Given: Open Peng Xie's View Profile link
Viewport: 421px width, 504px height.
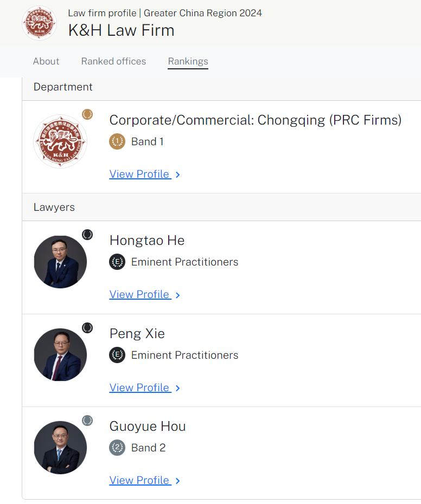Looking at the screenshot, I should pos(140,387).
